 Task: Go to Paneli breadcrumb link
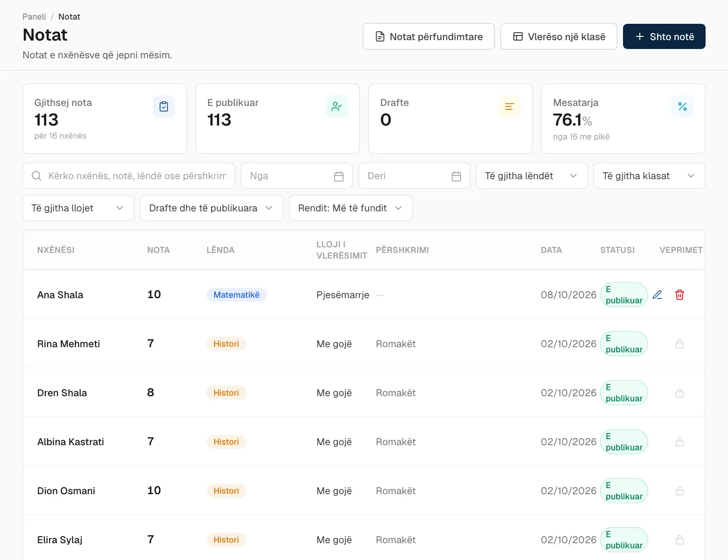34,17
